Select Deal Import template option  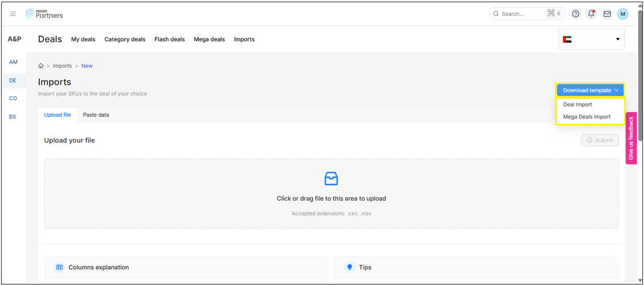pos(578,105)
